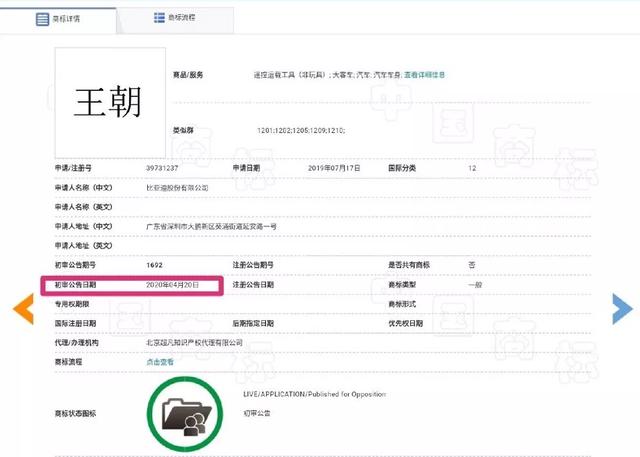640x457 pixels.
Task: Click the announcement issue number 1692
Action: [x=154, y=265]
